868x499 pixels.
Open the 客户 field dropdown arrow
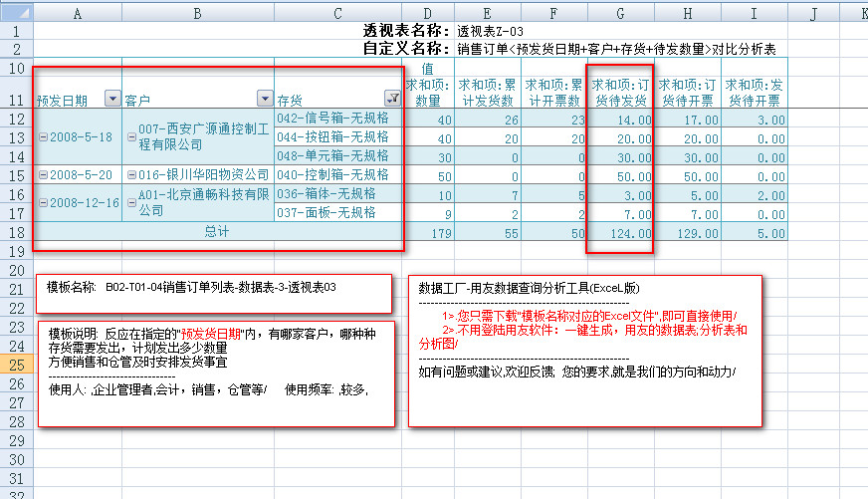[264, 99]
